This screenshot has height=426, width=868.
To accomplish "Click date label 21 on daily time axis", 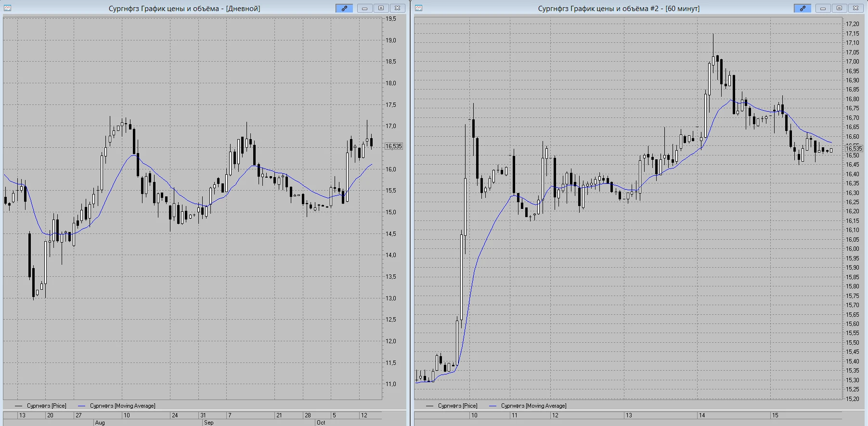I will coord(279,415).
